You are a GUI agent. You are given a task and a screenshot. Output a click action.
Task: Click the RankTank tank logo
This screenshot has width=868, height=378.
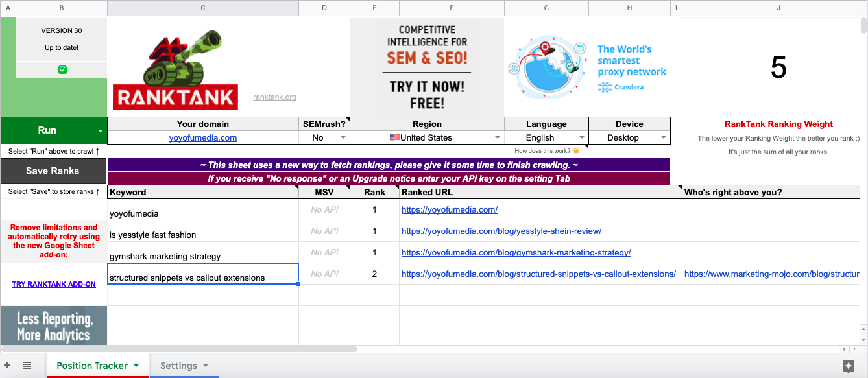[174, 71]
